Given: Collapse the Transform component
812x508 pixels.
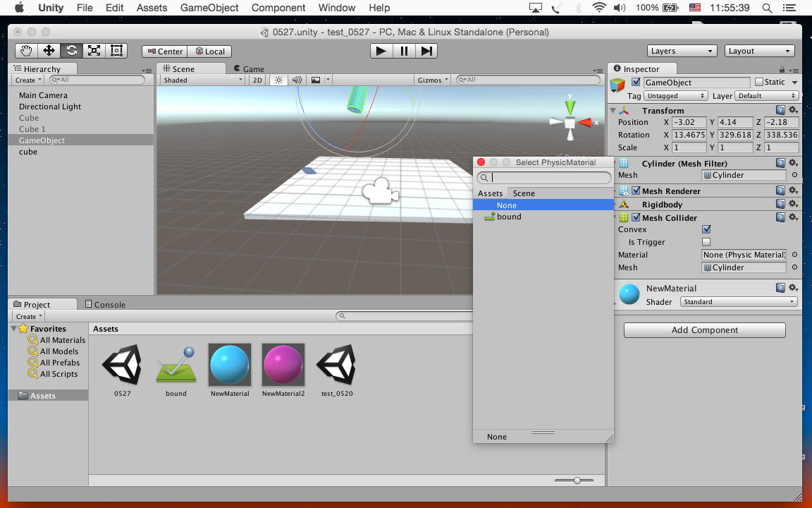Looking at the screenshot, I should pos(613,111).
